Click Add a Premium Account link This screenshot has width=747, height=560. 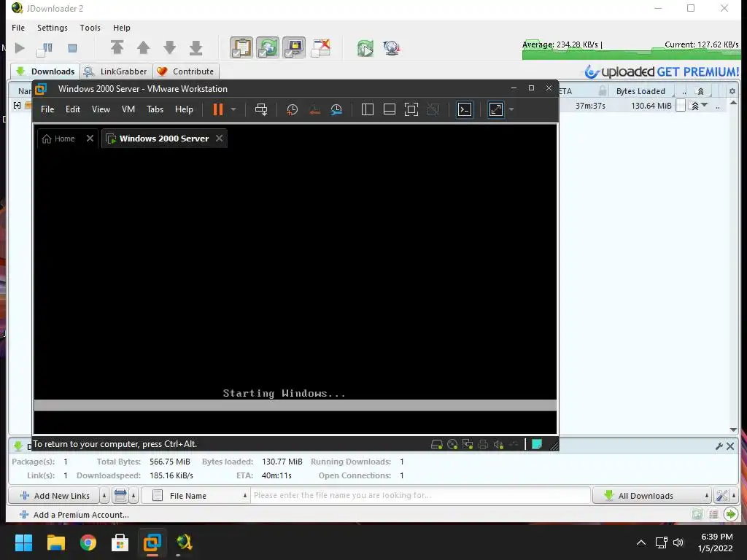[74, 515]
